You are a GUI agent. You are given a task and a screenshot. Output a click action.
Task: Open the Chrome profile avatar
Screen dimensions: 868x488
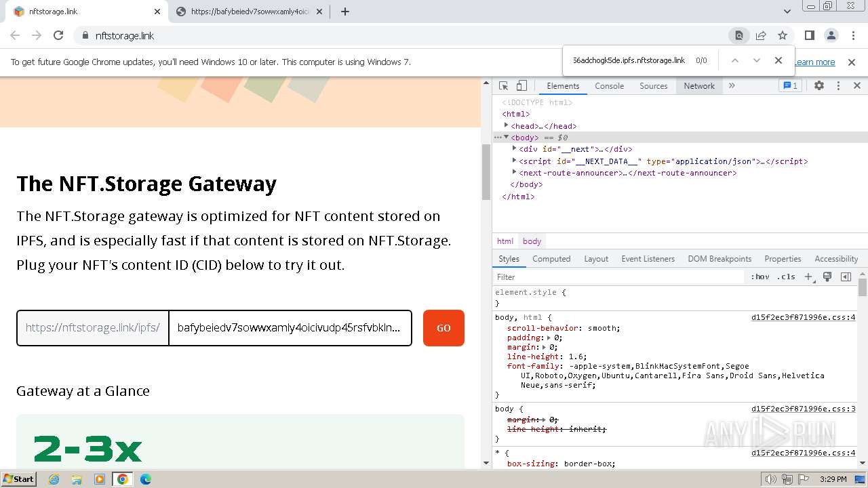[831, 35]
